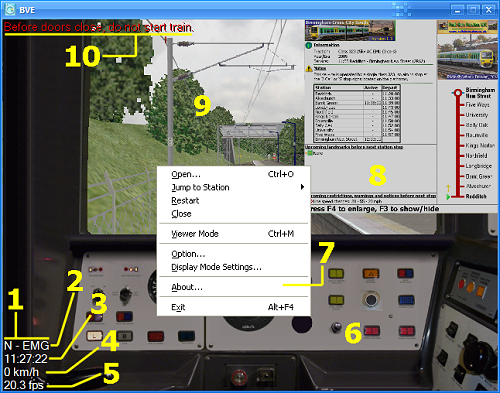500x393 pixels.
Task: Click 'Selly Oak' on route map
Action: point(477,125)
